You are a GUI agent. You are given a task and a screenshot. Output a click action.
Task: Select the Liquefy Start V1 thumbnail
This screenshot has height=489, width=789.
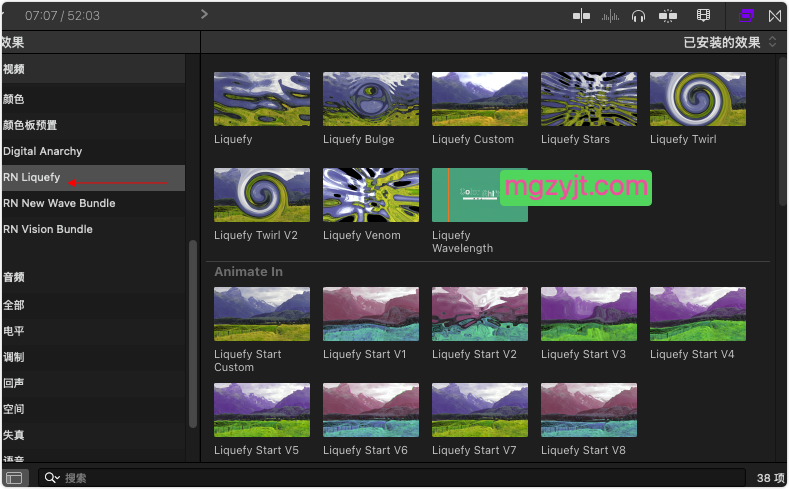pos(371,314)
